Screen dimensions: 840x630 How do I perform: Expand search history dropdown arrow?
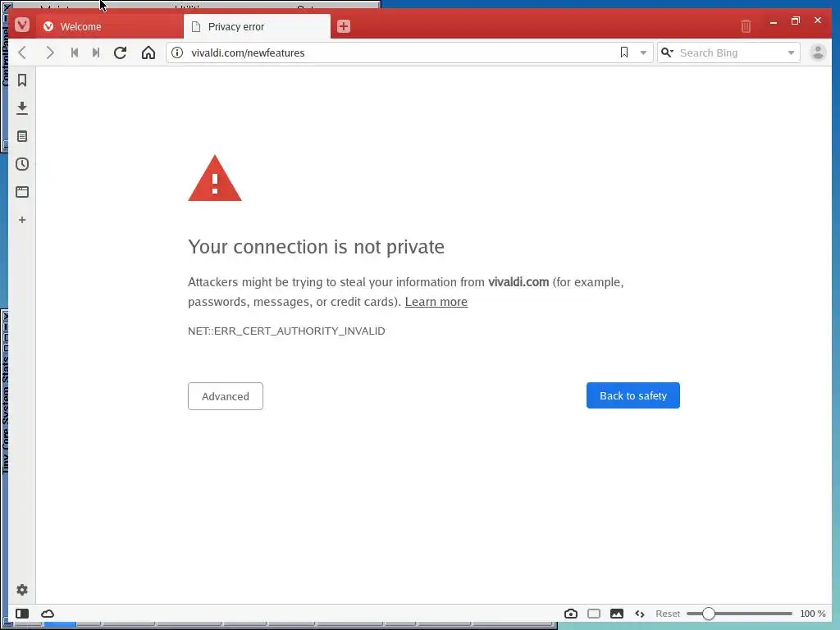tap(792, 52)
